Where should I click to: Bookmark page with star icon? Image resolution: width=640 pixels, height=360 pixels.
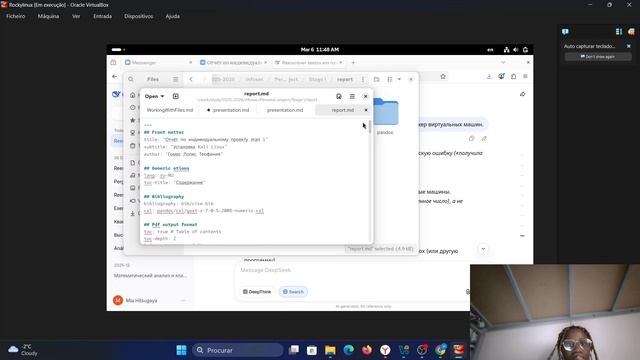(443, 76)
